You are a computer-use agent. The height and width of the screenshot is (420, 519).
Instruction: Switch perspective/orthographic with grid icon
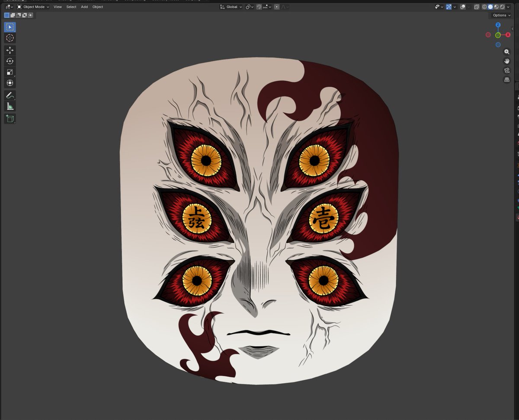tap(507, 80)
